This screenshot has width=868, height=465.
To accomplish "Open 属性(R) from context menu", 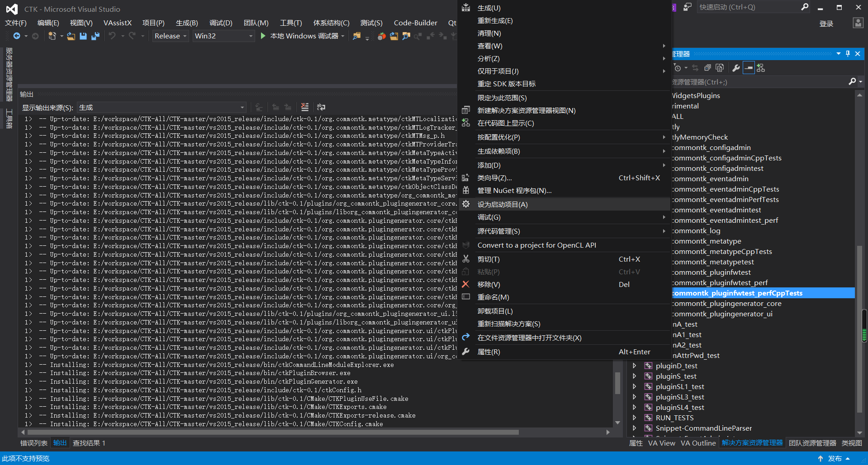I will [564, 352].
